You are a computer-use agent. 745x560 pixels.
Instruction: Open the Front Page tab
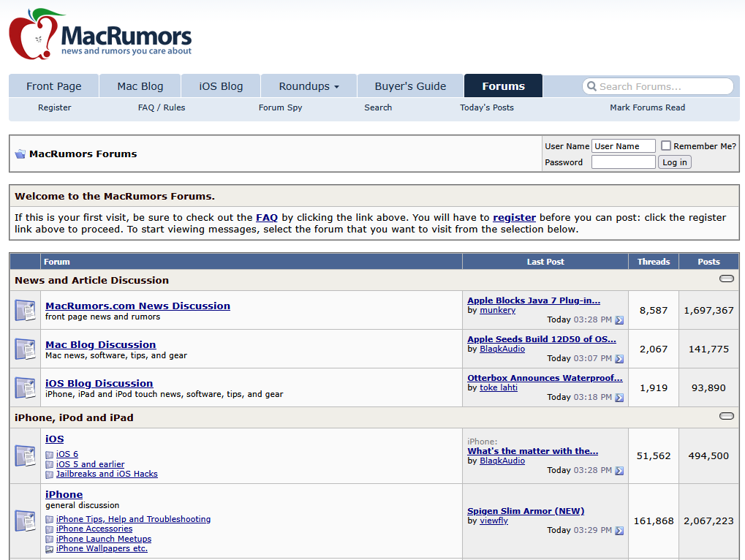(x=53, y=86)
